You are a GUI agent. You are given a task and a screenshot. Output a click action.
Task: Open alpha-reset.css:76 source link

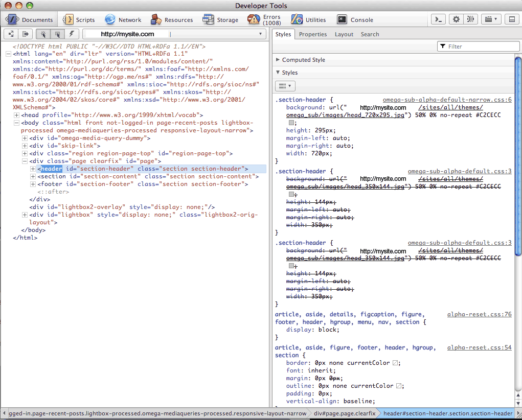click(479, 314)
